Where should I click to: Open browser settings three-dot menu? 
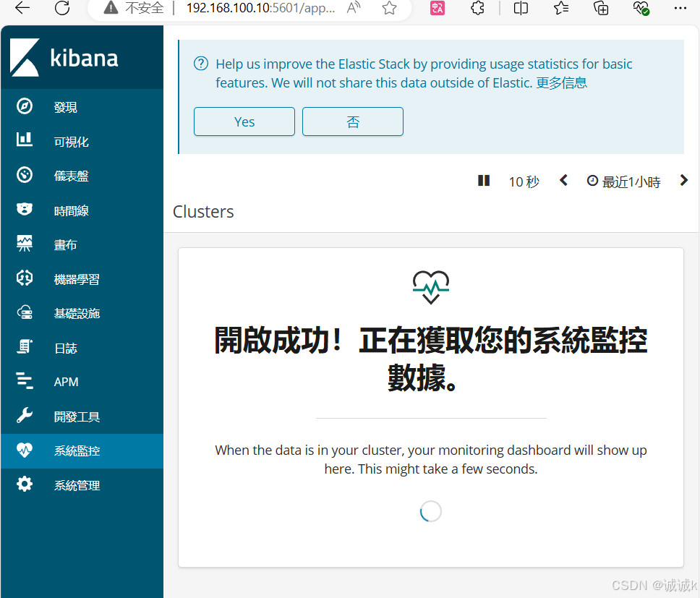(680, 7)
